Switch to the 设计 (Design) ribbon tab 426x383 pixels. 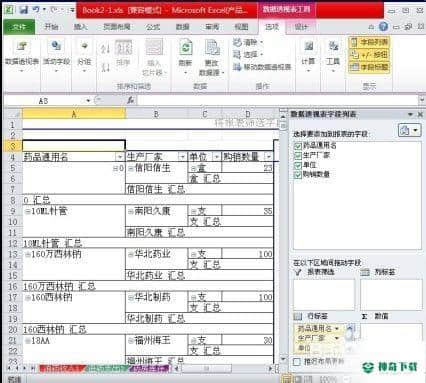click(x=301, y=27)
